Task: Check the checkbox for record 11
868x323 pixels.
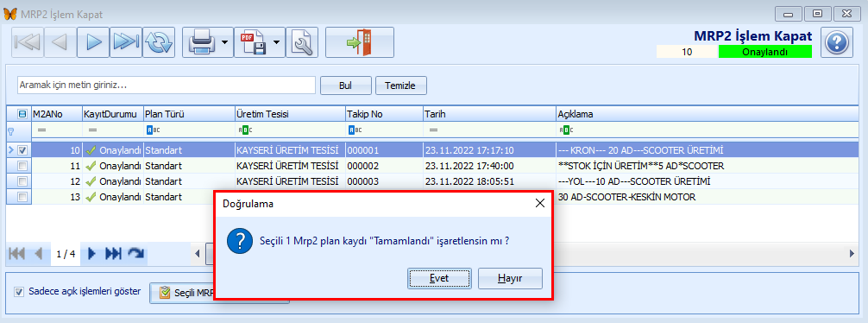Action: point(22,166)
